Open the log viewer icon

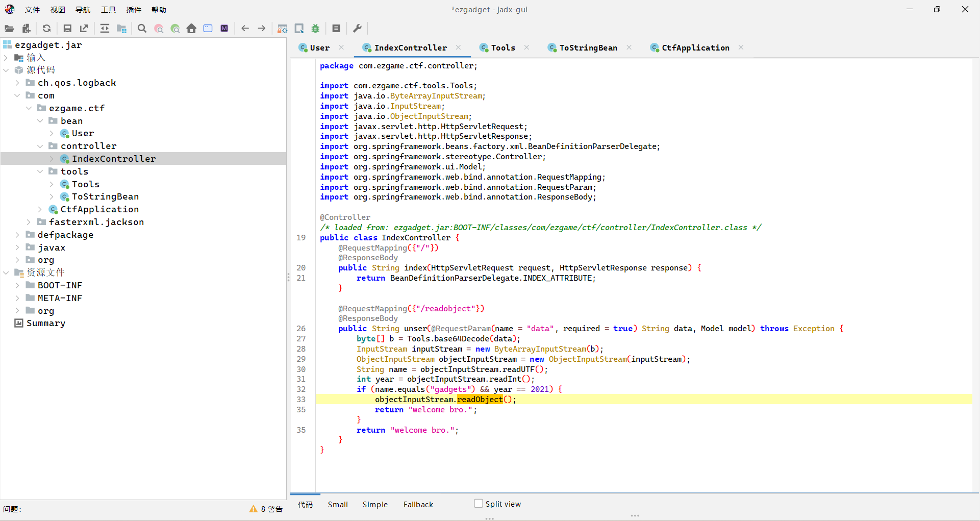[x=336, y=29]
